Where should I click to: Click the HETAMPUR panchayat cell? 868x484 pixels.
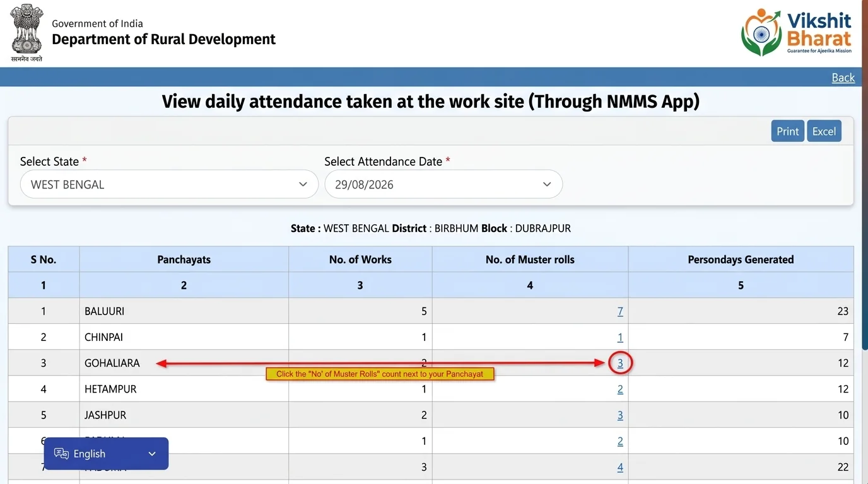[184, 389]
